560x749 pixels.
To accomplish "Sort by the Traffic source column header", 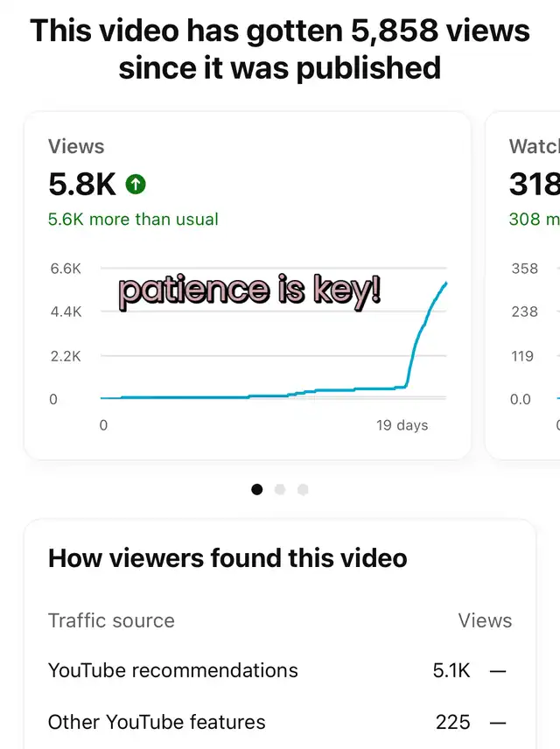I will tap(111, 620).
